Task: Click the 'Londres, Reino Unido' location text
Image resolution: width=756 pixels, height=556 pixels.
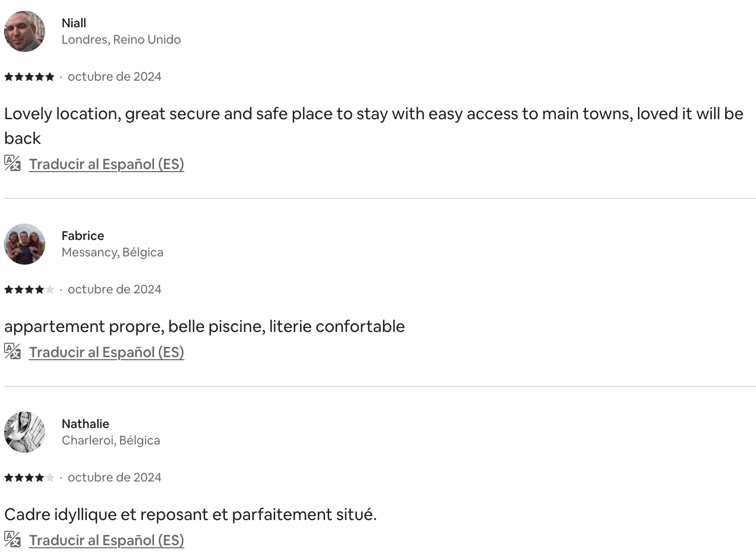Action: [121, 40]
